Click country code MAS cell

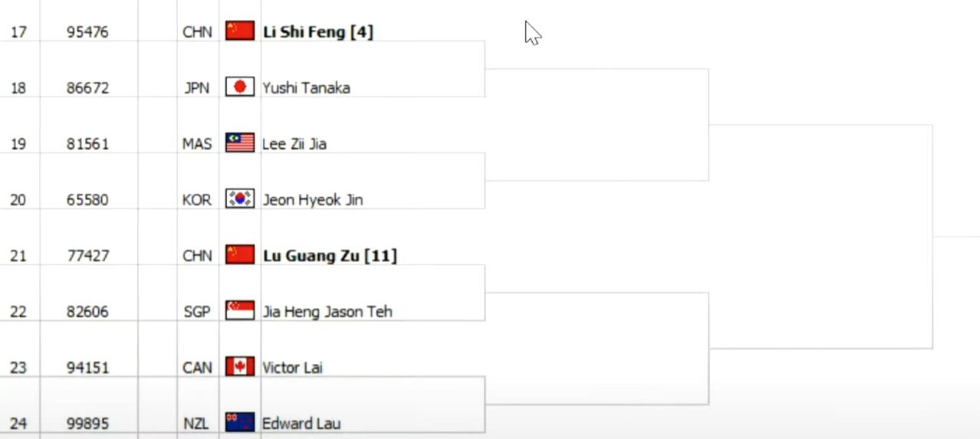tap(197, 144)
